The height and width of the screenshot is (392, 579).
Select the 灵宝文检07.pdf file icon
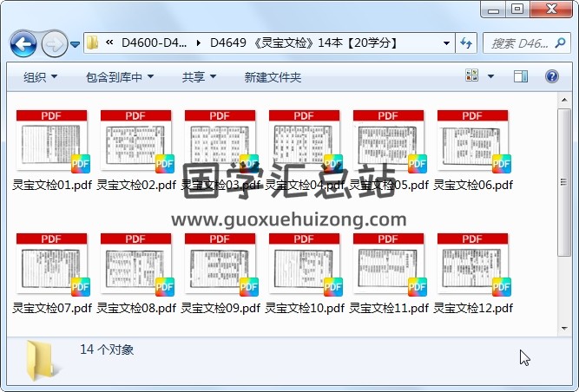coord(52,265)
